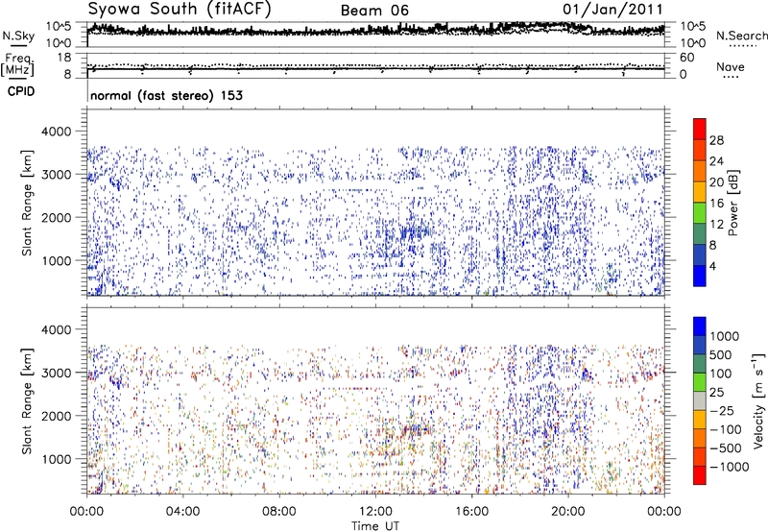Click the "12" value on the power colorbar
Viewport: 768px width, 532px height.
coord(716,225)
